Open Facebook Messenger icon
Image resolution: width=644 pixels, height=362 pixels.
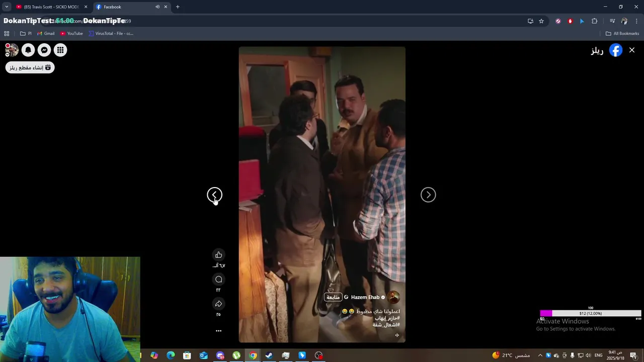44,50
